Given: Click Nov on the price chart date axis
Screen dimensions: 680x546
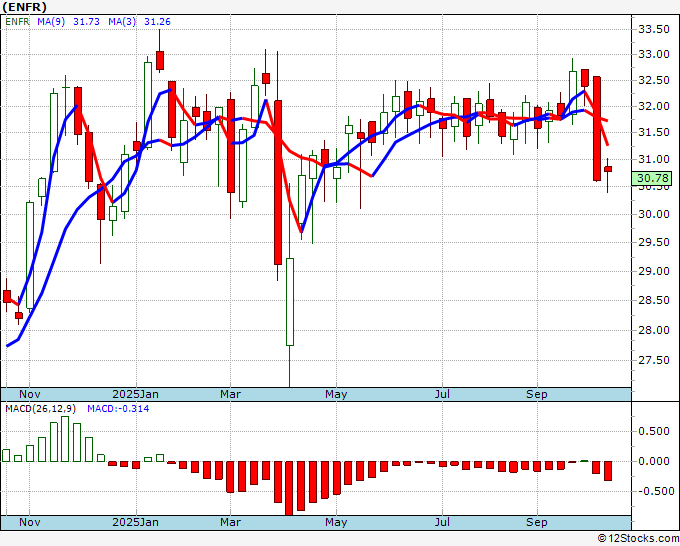Looking at the screenshot, I should 29,395.
